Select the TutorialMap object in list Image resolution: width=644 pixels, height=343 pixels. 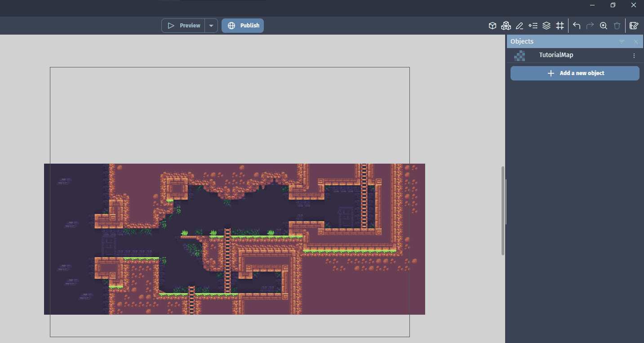pos(556,55)
